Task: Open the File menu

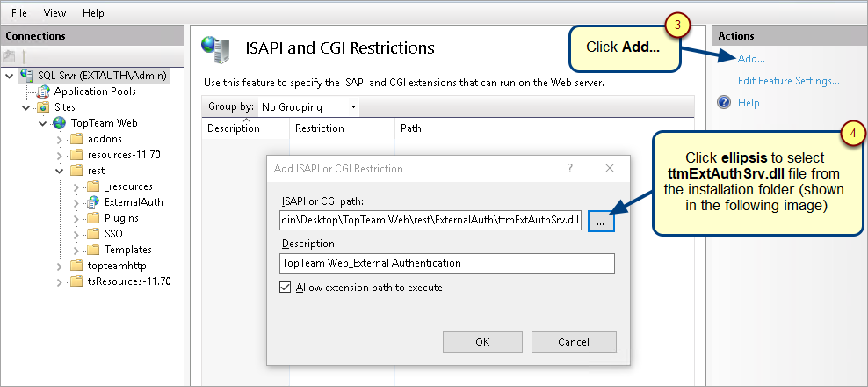Action: pos(18,12)
